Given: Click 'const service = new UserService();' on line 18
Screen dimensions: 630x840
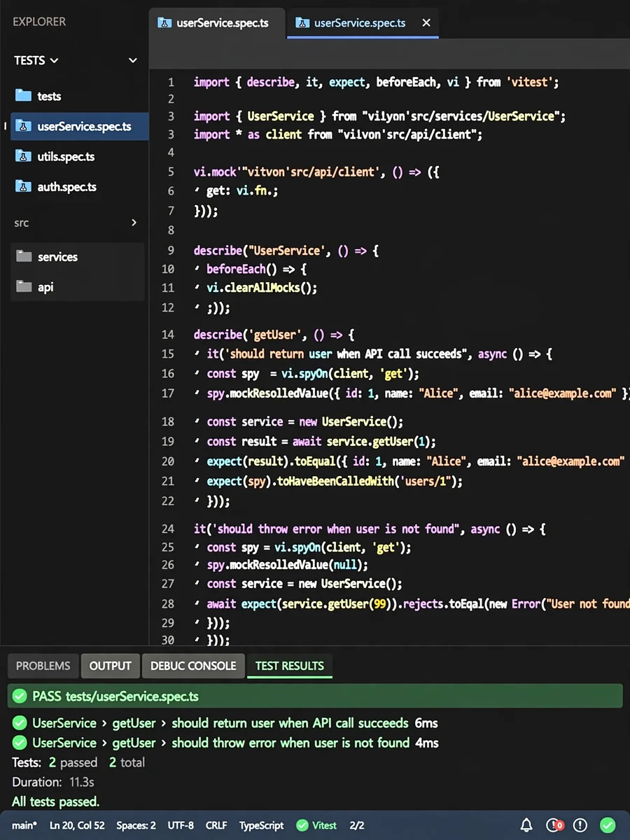Looking at the screenshot, I should click(306, 421).
